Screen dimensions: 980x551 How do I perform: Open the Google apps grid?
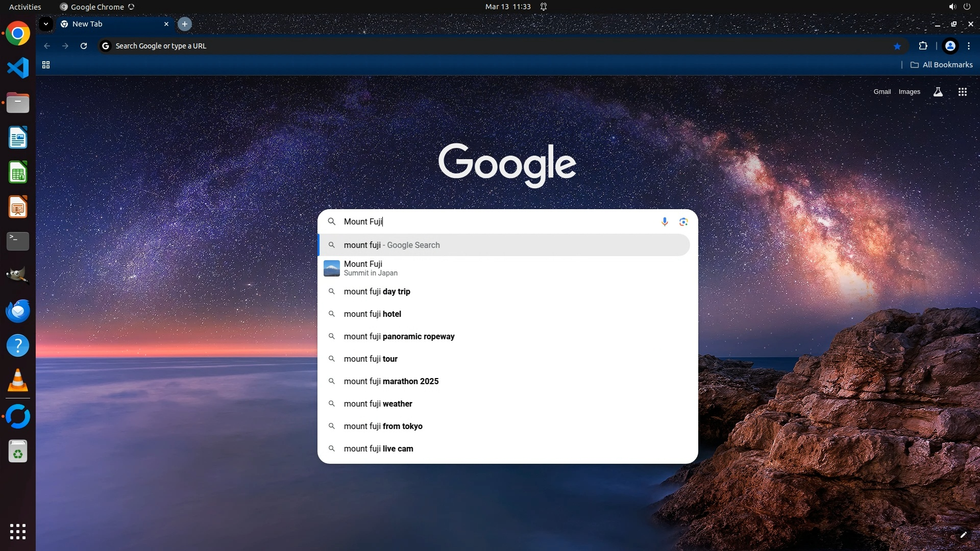tap(962, 92)
